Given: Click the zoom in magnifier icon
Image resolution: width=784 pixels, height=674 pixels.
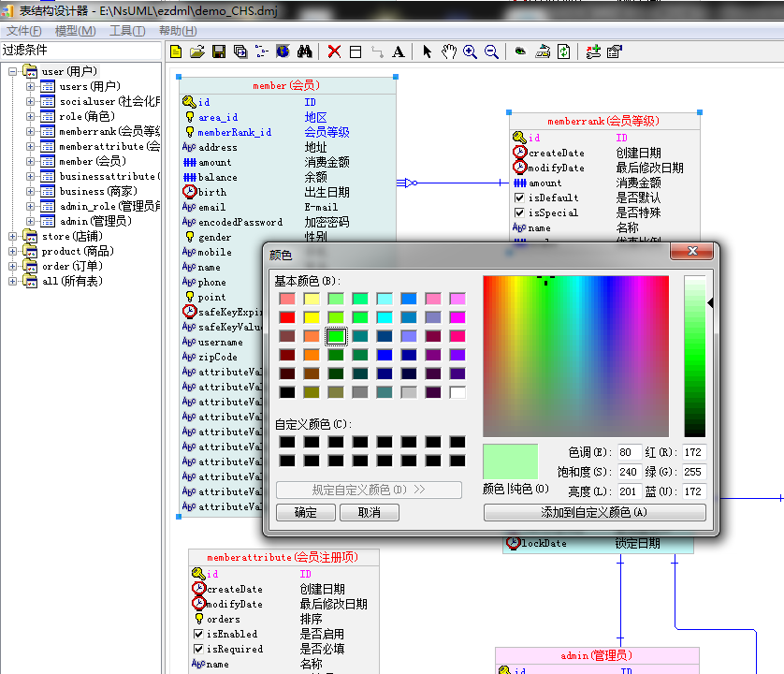Looking at the screenshot, I should click(470, 51).
